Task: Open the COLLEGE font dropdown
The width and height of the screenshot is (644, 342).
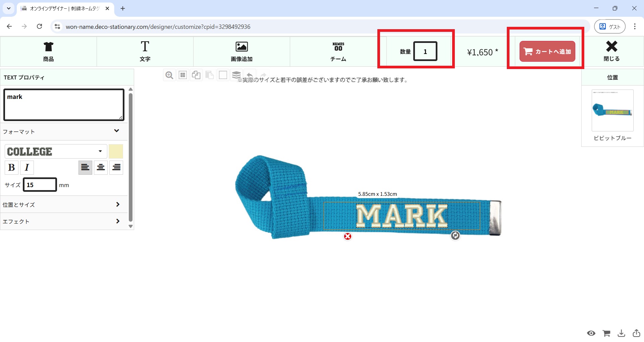Action: 56,152
